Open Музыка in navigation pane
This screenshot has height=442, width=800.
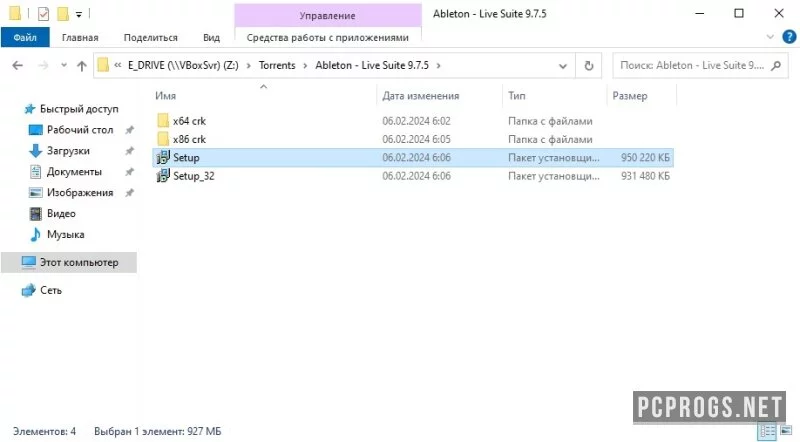(x=65, y=234)
